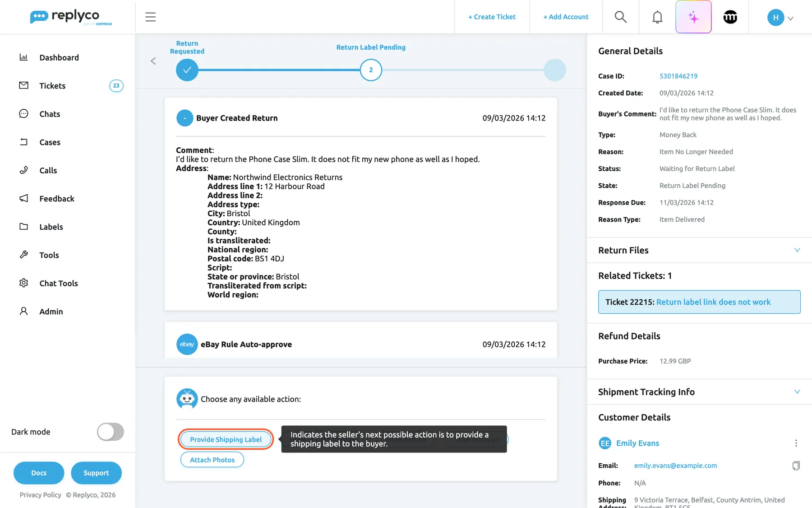Select the Return Requested progress step
Viewport: 812px width, 508px height.
(x=187, y=70)
